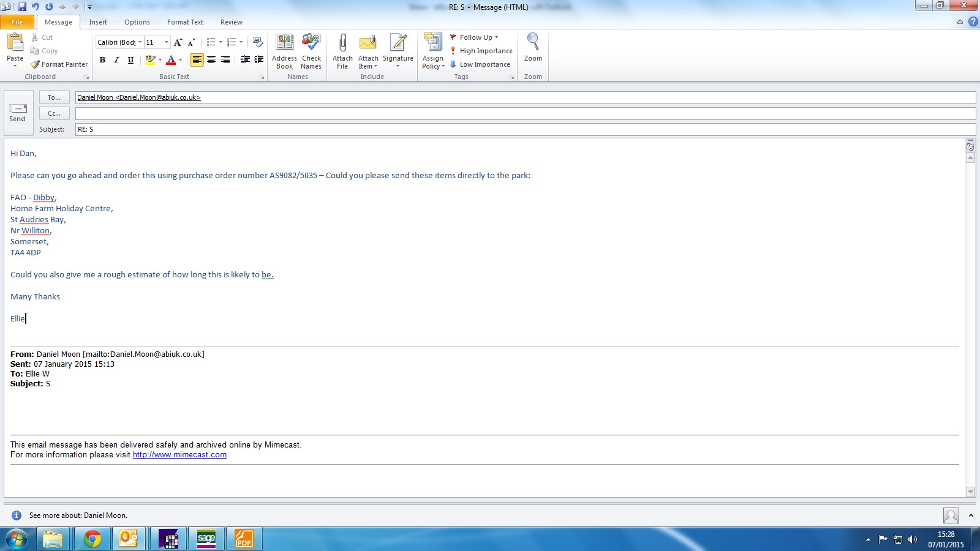Toggle center text alignment
The width and height of the screenshot is (980, 551).
tap(211, 60)
